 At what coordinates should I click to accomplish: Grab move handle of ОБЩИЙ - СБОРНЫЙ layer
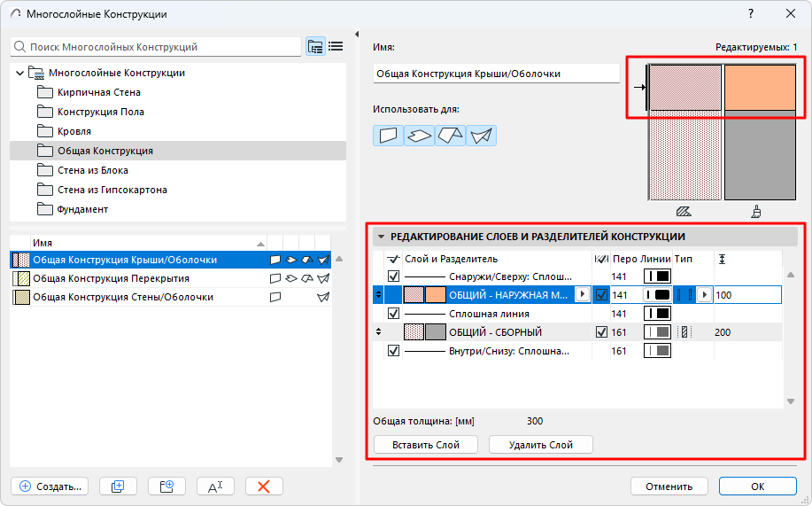[x=379, y=332]
